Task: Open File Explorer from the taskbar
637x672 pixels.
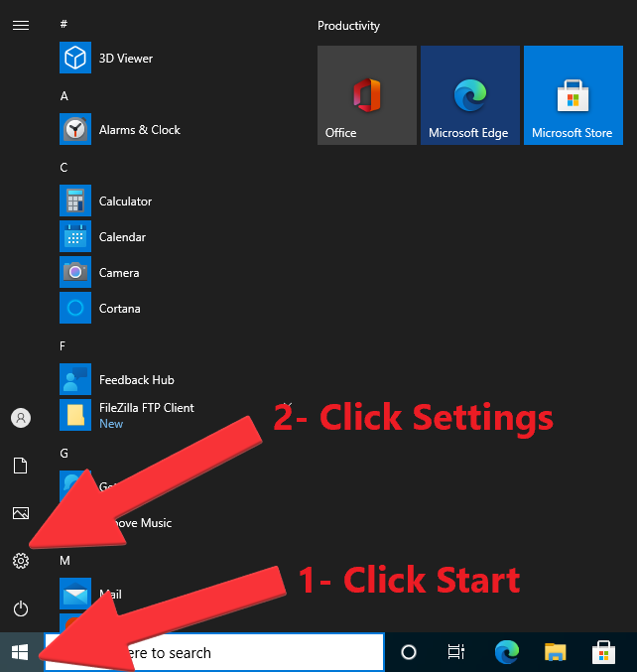Action: (556, 652)
